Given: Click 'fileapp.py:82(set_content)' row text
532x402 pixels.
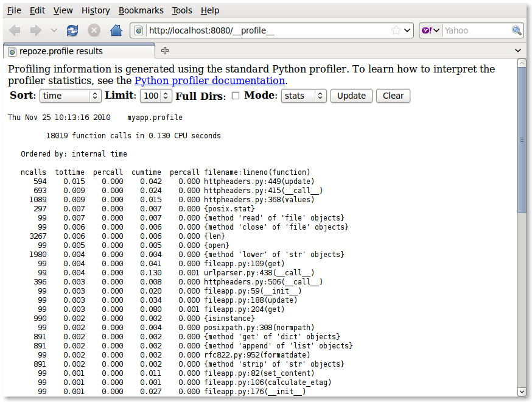Looking at the screenshot, I should coord(259,374).
